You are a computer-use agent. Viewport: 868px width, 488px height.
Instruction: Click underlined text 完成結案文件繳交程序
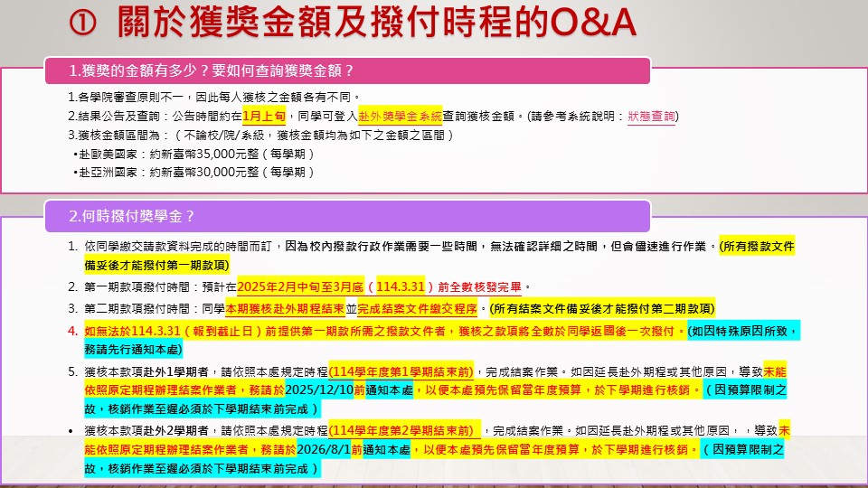point(418,308)
